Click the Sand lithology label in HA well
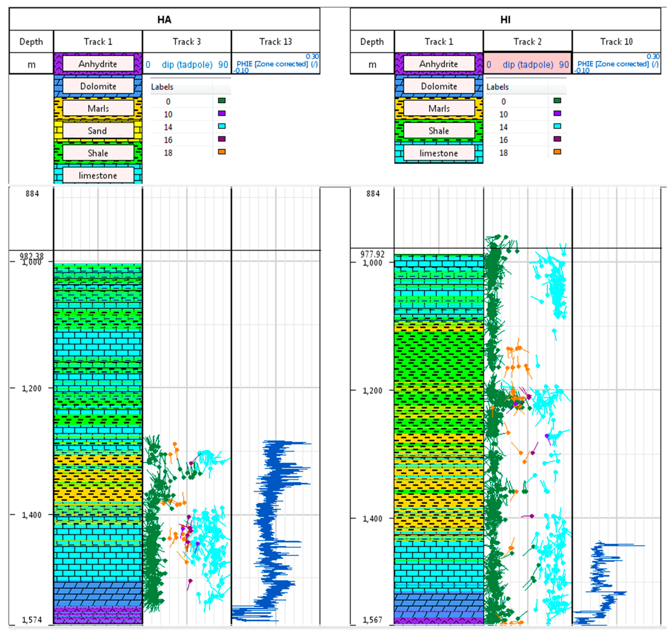 pos(98,131)
